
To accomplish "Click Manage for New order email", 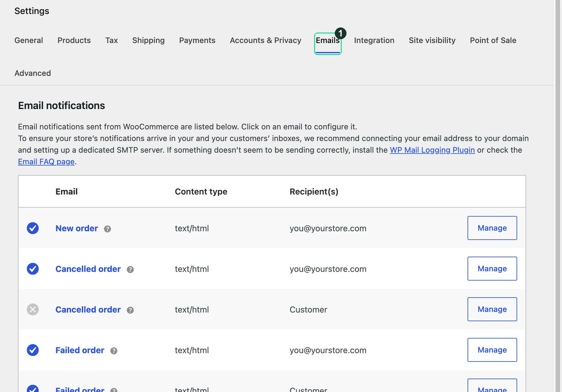I will [x=492, y=228].
